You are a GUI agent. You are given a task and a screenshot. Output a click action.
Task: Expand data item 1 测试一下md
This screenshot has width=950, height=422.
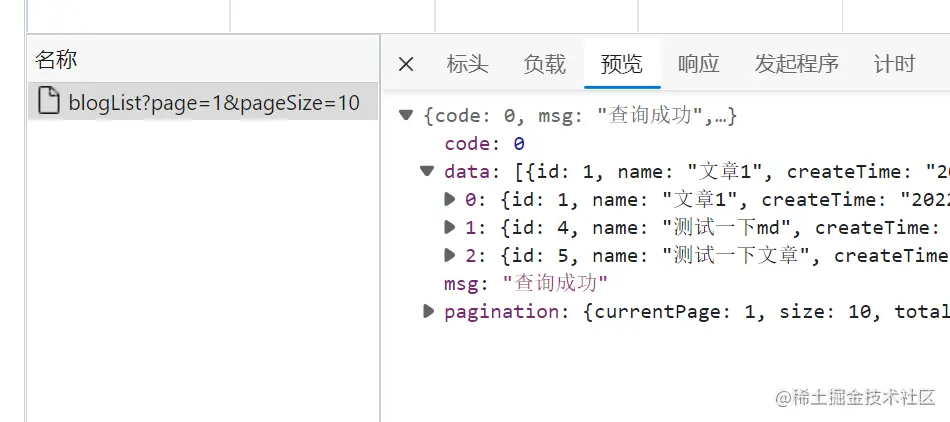click(x=450, y=227)
